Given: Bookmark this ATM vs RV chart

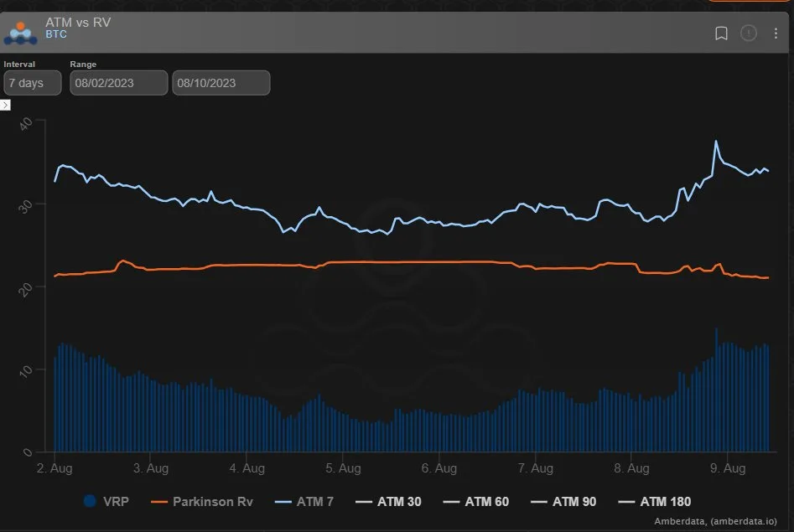Looking at the screenshot, I should click(x=721, y=34).
